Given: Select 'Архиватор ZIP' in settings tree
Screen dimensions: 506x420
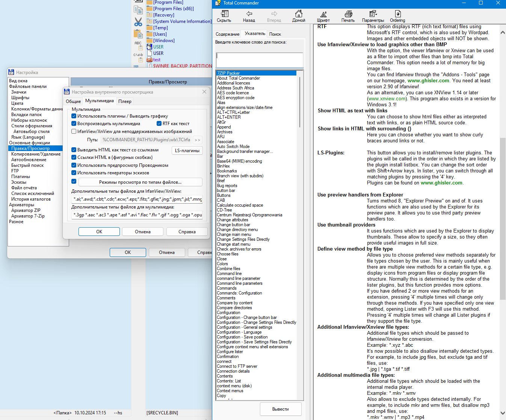Looking at the screenshot, I should 26,210.
